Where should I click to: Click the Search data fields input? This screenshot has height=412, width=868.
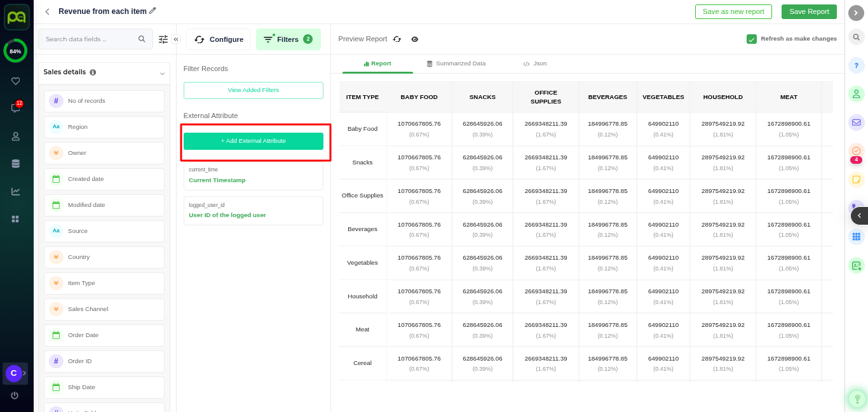tap(89, 39)
